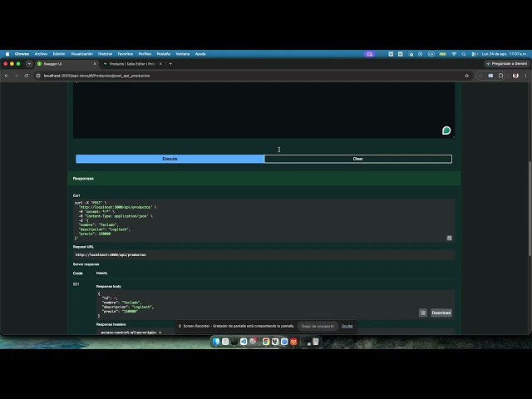Bookmark this page with the star
This screenshot has height=399, width=532.
[x=466, y=76]
